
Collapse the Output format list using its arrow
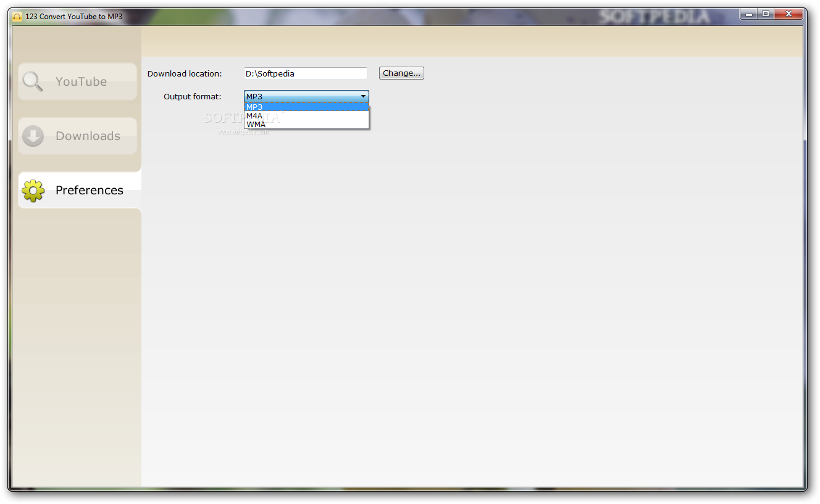coord(363,96)
